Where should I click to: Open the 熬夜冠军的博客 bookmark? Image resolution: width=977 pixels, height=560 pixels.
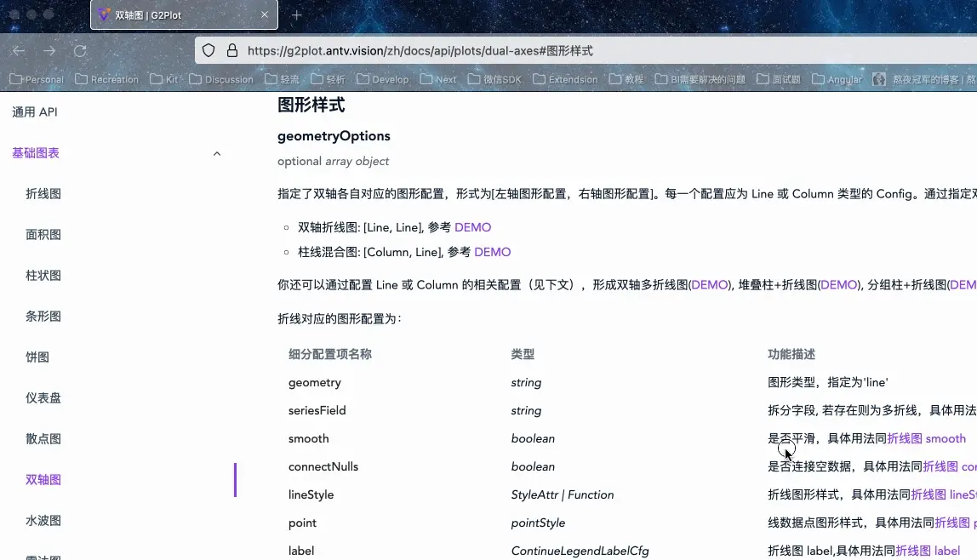pyautogui.click(x=924, y=79)
